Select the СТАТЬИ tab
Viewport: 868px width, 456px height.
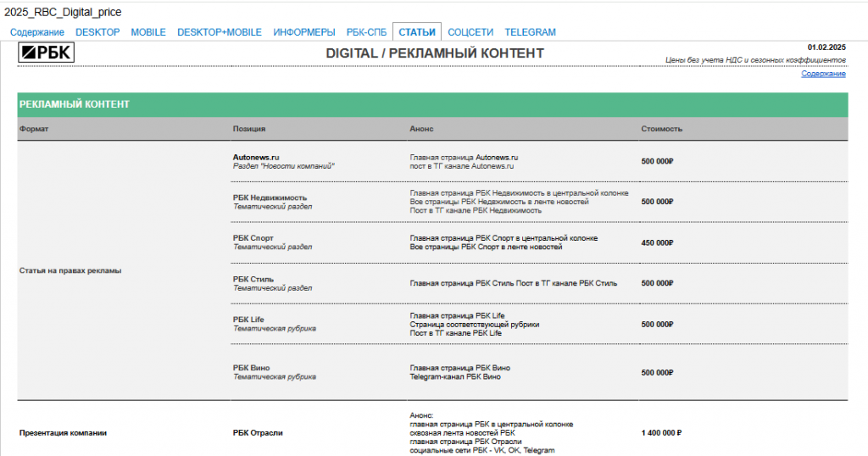click(417, 32)
